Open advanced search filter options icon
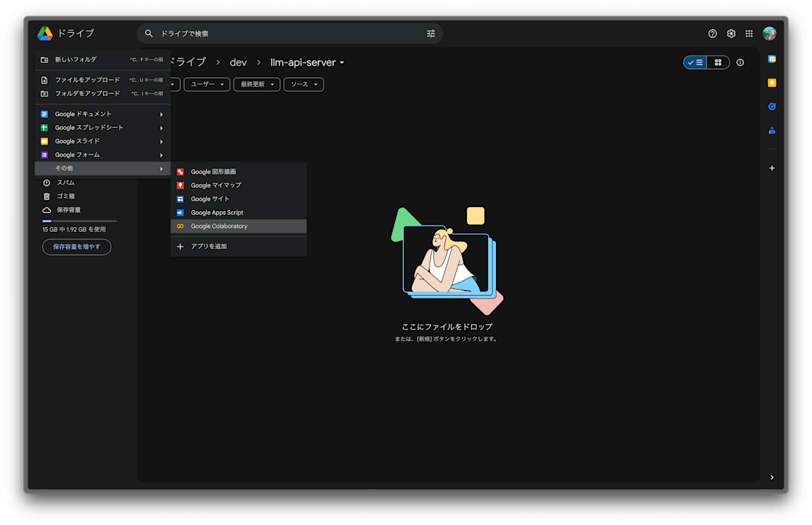Screen dimensions: 812x525 pos(431,34)
